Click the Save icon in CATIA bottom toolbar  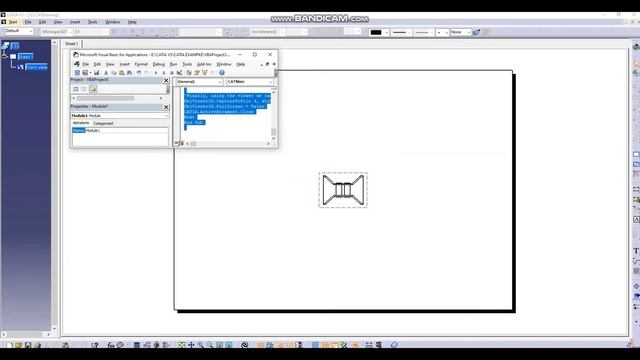(x=28, y=345)
